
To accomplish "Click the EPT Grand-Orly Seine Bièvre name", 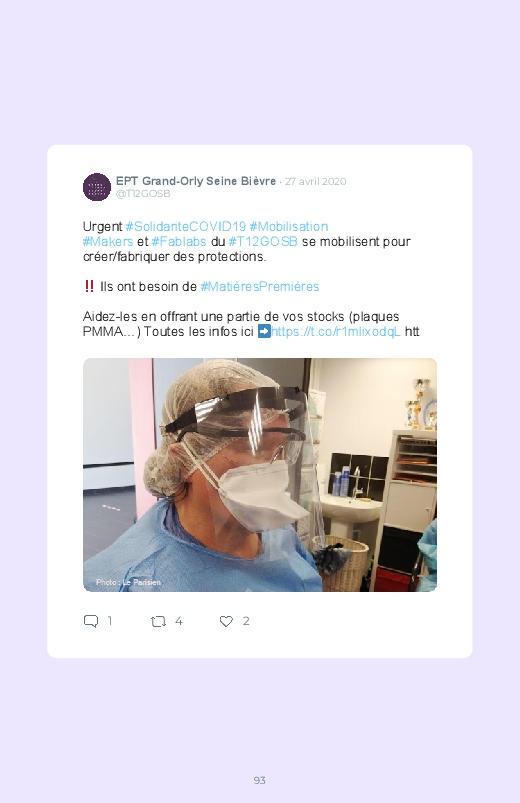I will [196, 181].
